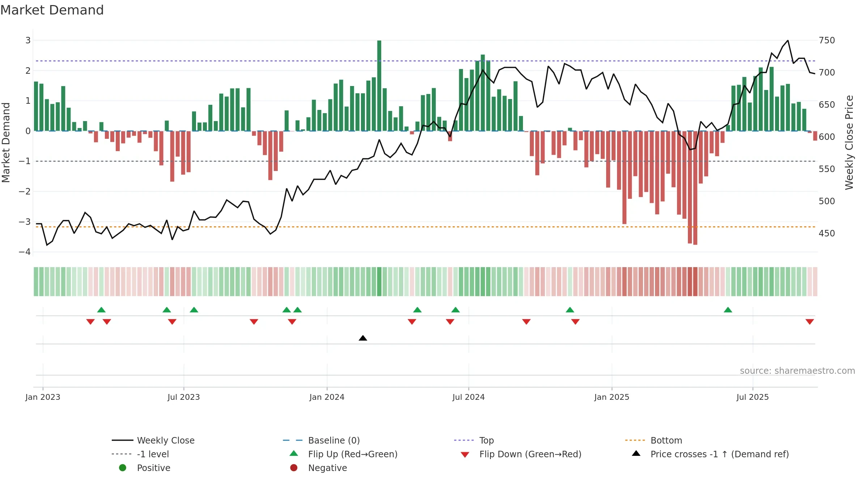Image resolution: width=868 pixels, height=488 pixels.
Task: Select the 'Top' legend label
Action: 486,440
